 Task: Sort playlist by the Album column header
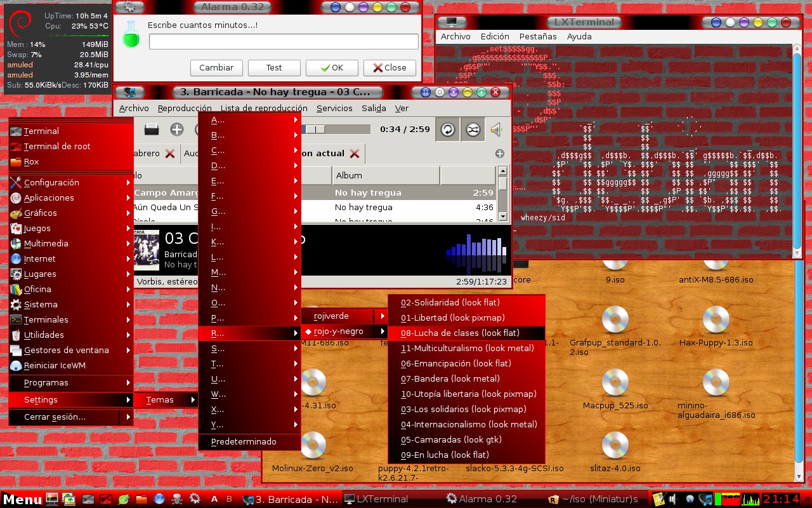385,175
